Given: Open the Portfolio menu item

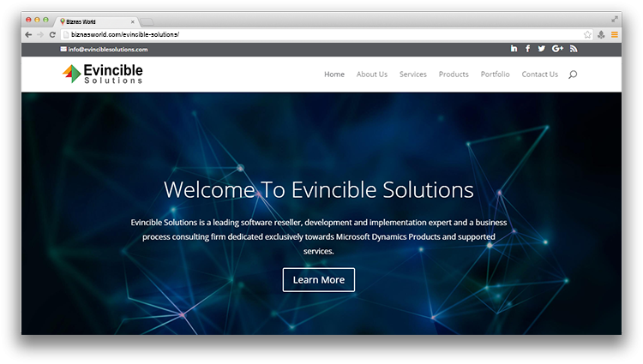Looking at the screenshot, I should [495, 75].
